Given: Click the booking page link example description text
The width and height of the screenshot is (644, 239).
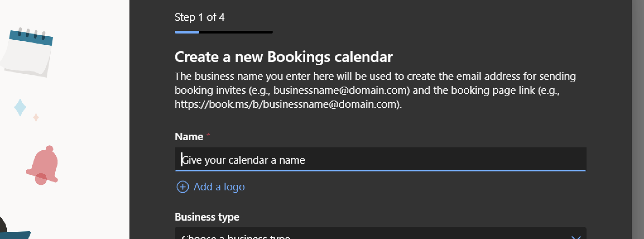Looking at the screenshot, I should (x=375, y=90).
